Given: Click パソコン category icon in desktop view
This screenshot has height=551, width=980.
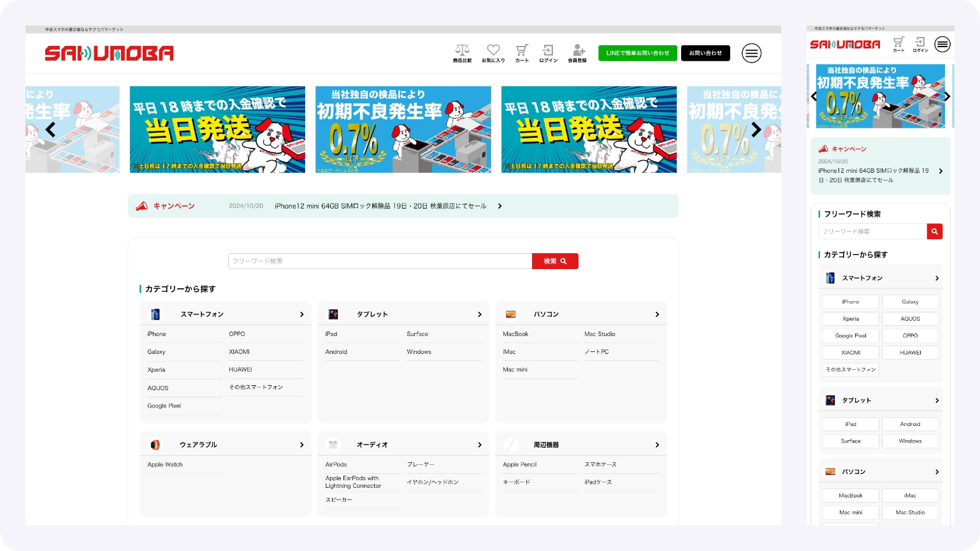Looking at the screenshot, I should [x=510, y=314].
